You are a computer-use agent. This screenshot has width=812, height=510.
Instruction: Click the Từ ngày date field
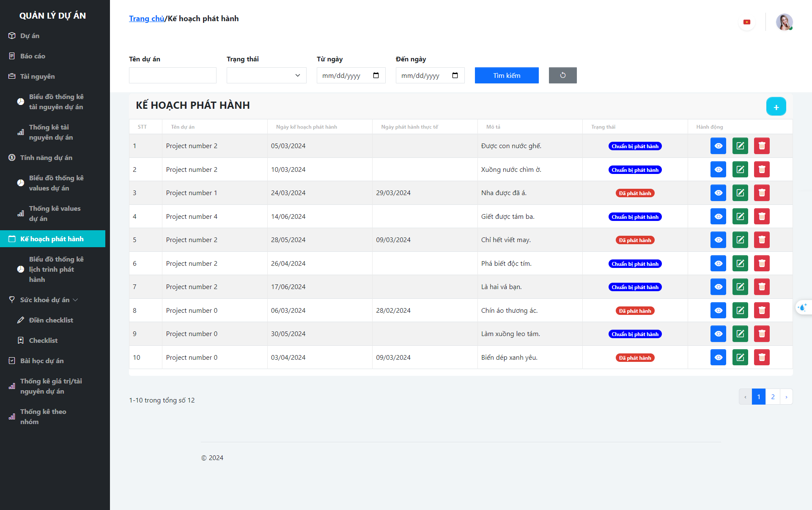coord(351,75)
